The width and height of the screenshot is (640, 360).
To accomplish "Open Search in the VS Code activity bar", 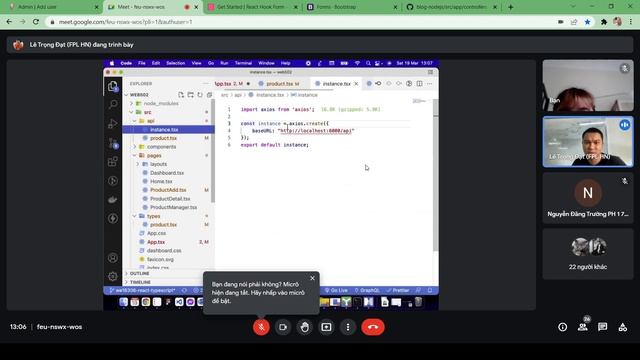I will (113, 104).
